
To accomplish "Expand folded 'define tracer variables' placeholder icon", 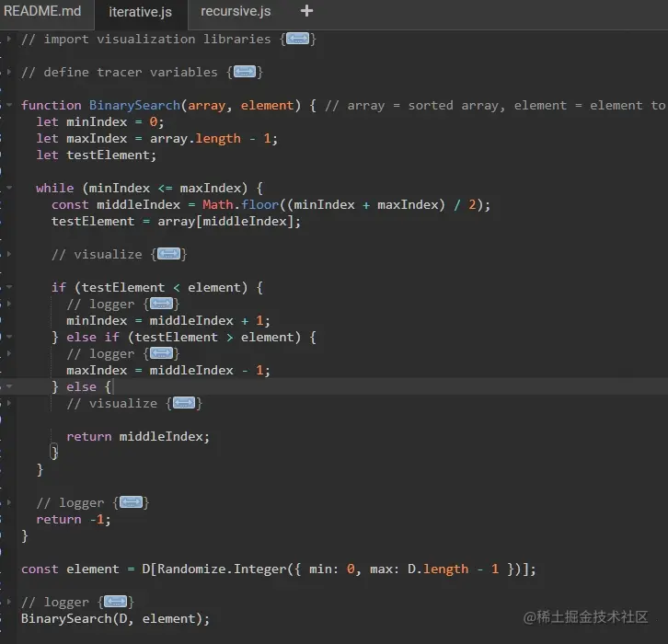I will tap(245, 72).
